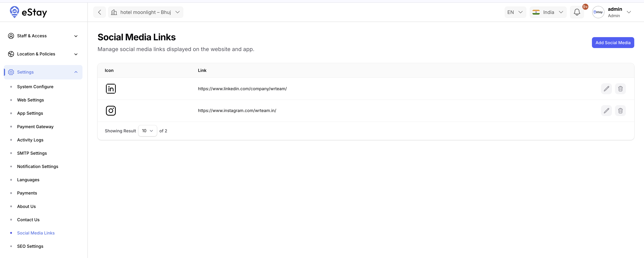Image resolution: width=644 pixels, height=258 pixels.
Task: Open the Contact Us page
Action: (x=28, y=220)
